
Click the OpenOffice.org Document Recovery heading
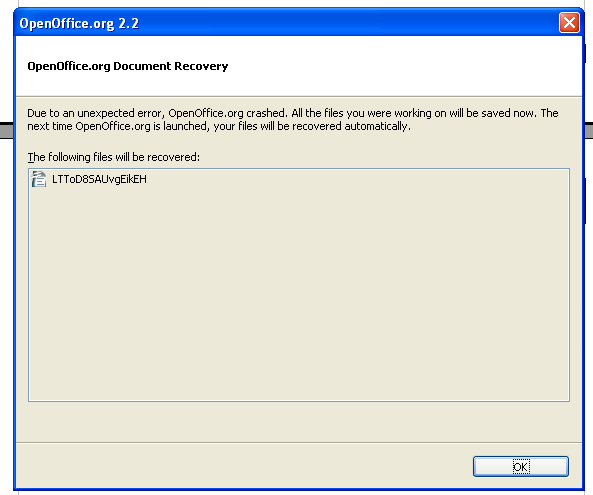[x=128, y=66]
